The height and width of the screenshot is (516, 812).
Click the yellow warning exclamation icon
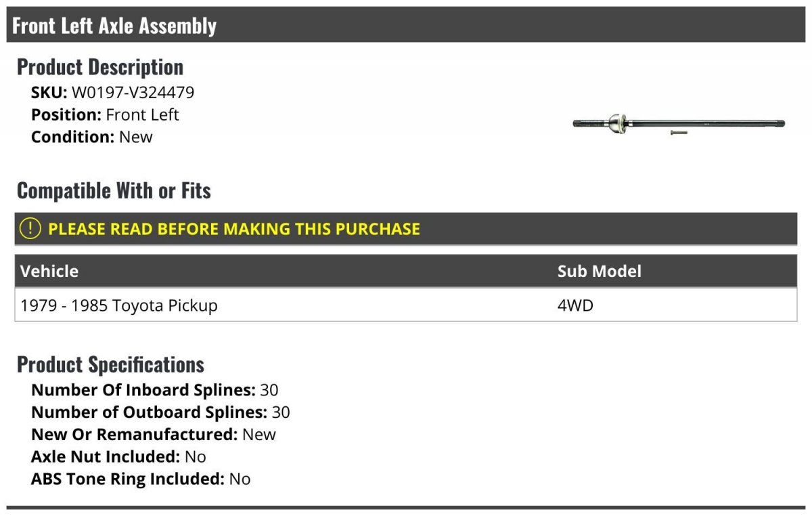[x=30, y=229]
